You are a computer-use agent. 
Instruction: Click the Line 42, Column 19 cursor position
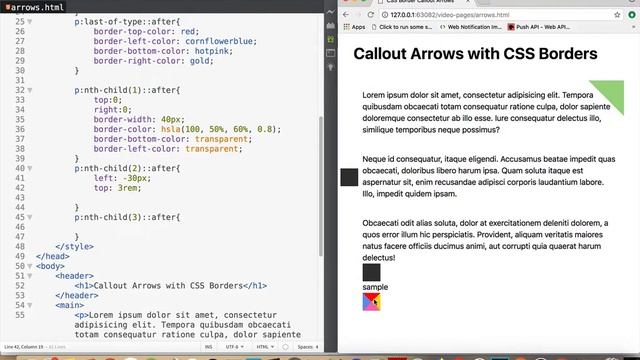click(24, 347)
